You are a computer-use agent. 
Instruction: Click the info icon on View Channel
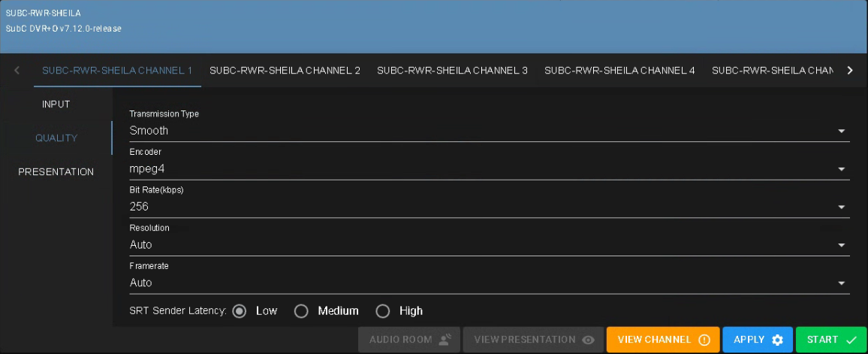click(x=704, y=340)
